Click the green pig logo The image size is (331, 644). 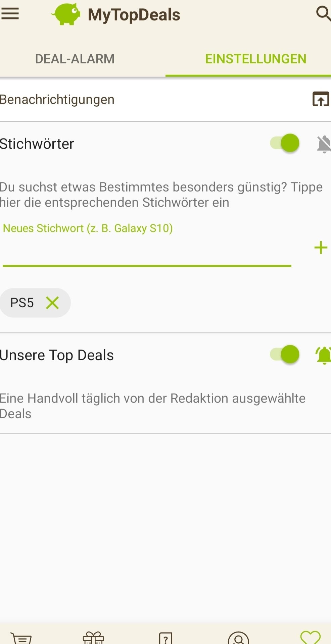click(x=66, y=14)
